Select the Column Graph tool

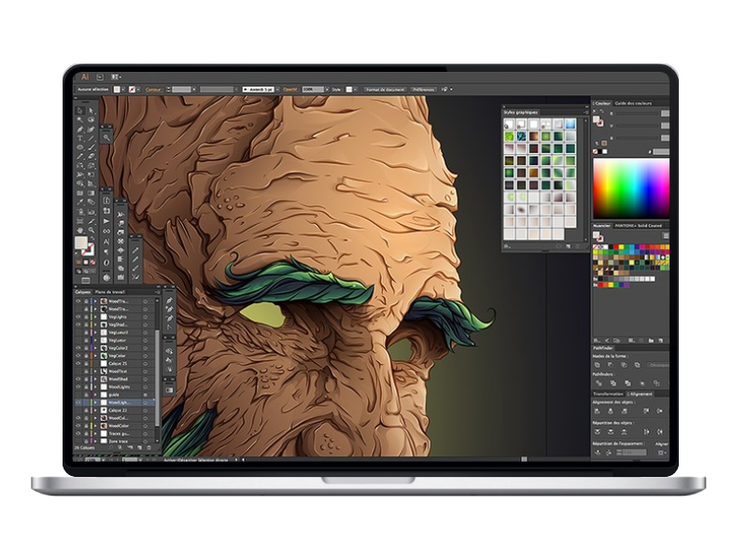(91, 211)
